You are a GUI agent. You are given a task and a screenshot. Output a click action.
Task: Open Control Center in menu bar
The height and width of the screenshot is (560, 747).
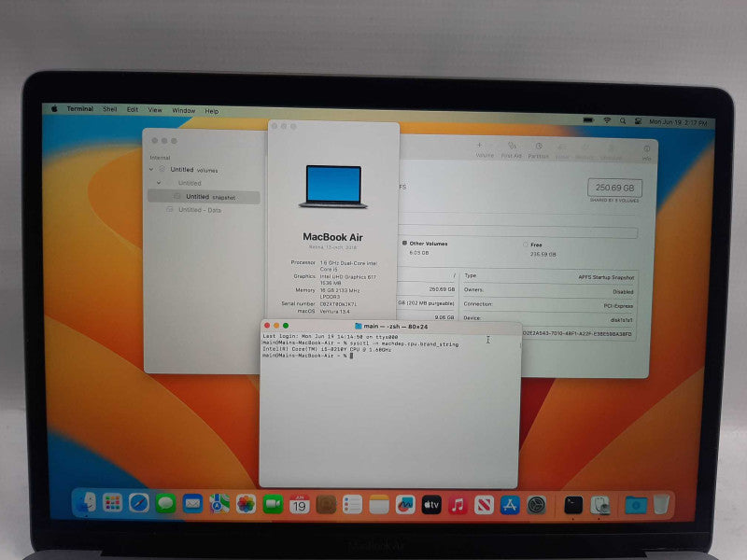[638, 121]
